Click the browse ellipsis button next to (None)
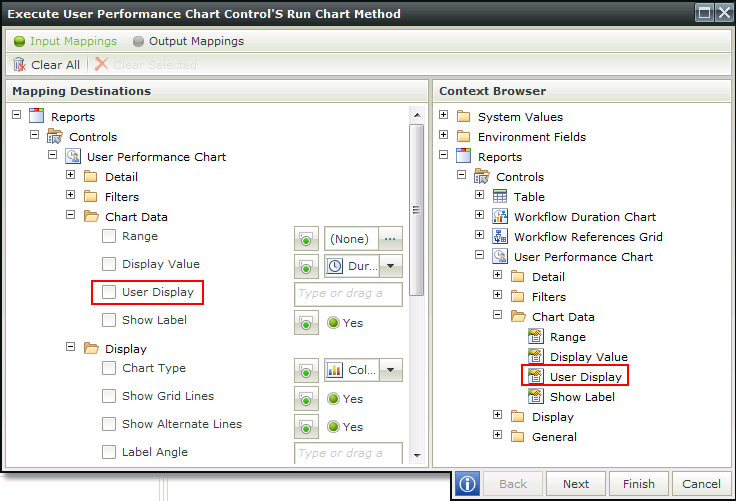 tap(390, 239)
